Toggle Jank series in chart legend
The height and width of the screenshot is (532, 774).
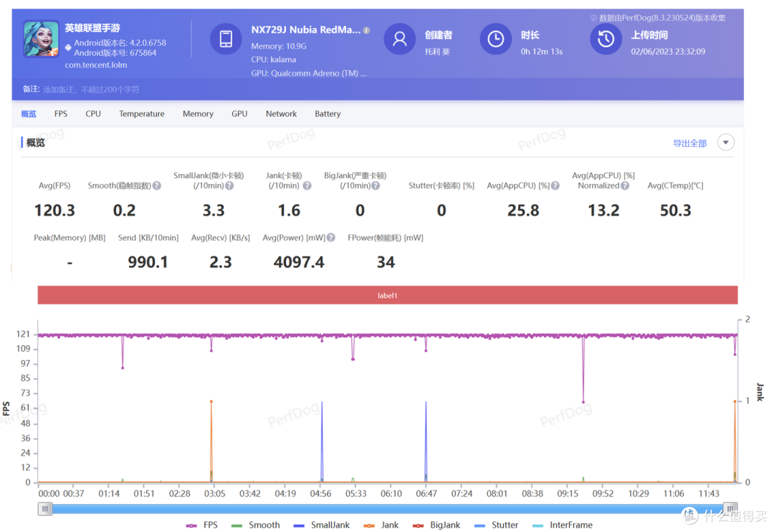pos(381,525)
